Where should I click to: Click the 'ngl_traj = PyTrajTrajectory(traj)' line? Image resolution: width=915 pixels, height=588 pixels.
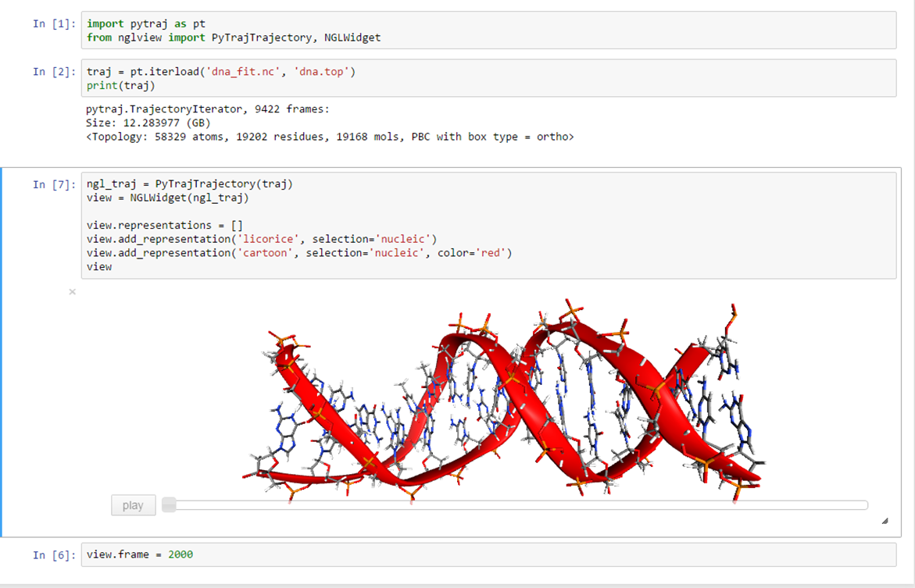pos(190,184)
